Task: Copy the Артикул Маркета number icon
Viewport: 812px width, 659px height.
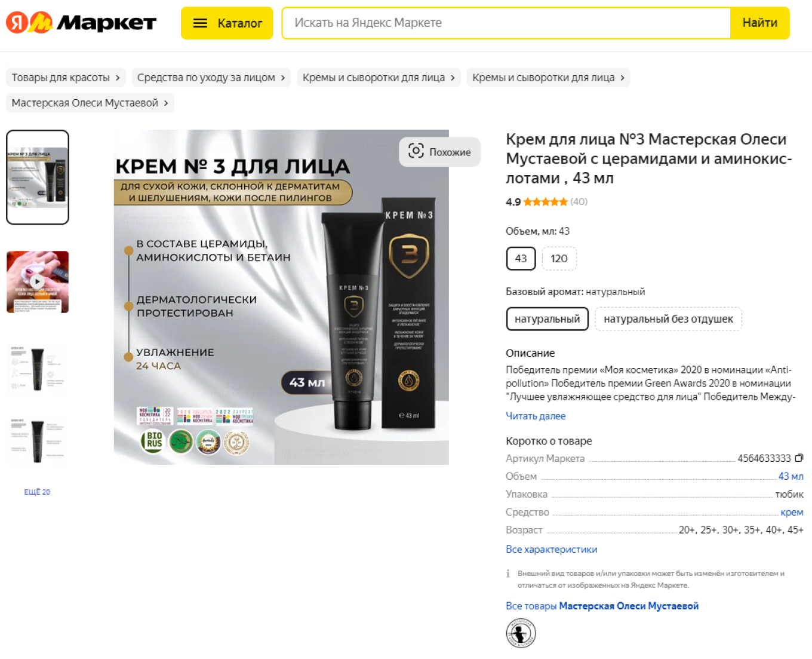Action: [x=799, y=458]
